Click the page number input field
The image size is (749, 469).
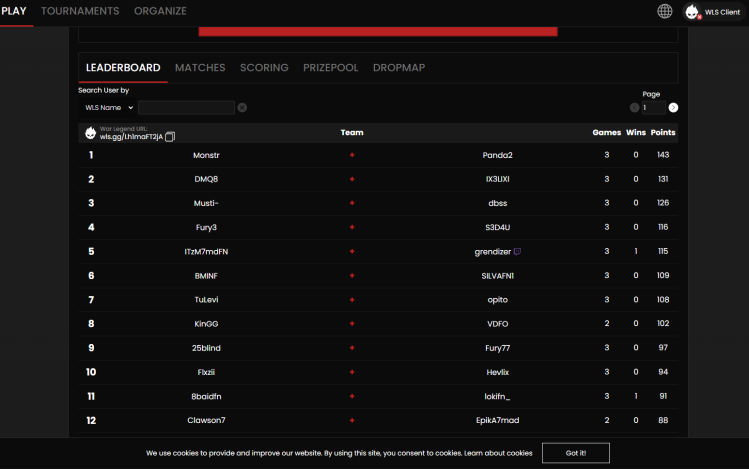click(x=653, y=107)
